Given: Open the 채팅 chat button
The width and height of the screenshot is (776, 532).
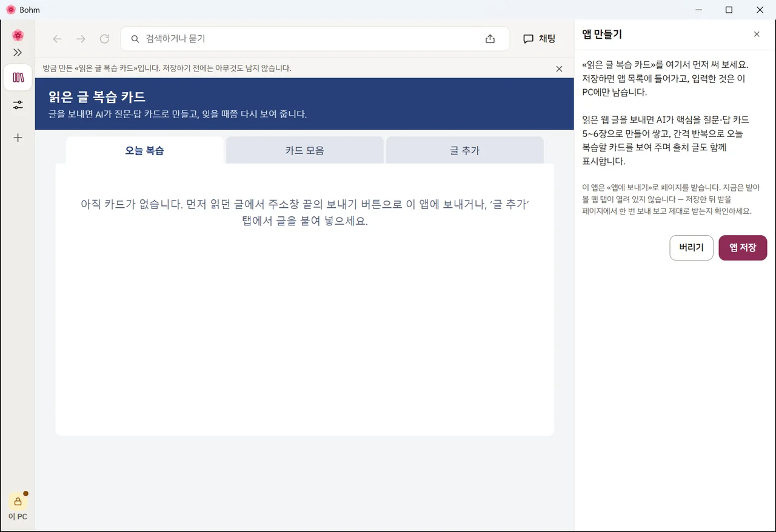Looking at the screenshot, I should point(540,39).
